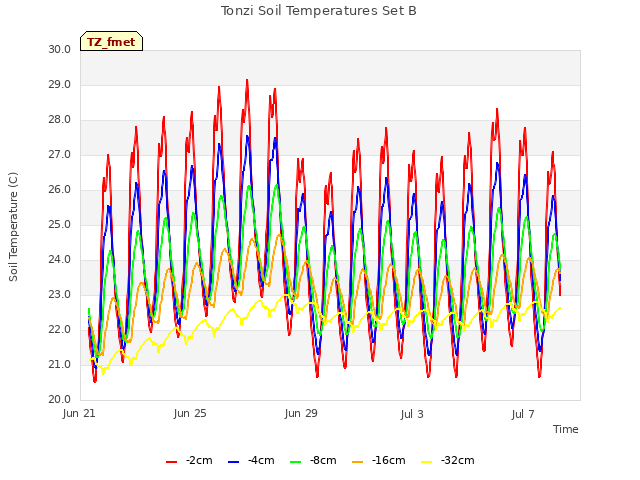Click the 26.0 y-axis tick label

pyautogui.click(x=60, y=189)
